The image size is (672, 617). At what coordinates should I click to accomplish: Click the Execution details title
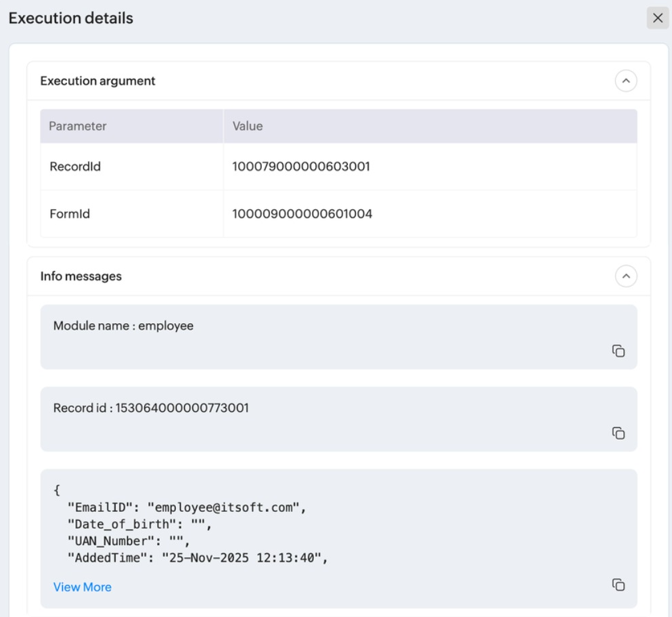pos(70,18)
